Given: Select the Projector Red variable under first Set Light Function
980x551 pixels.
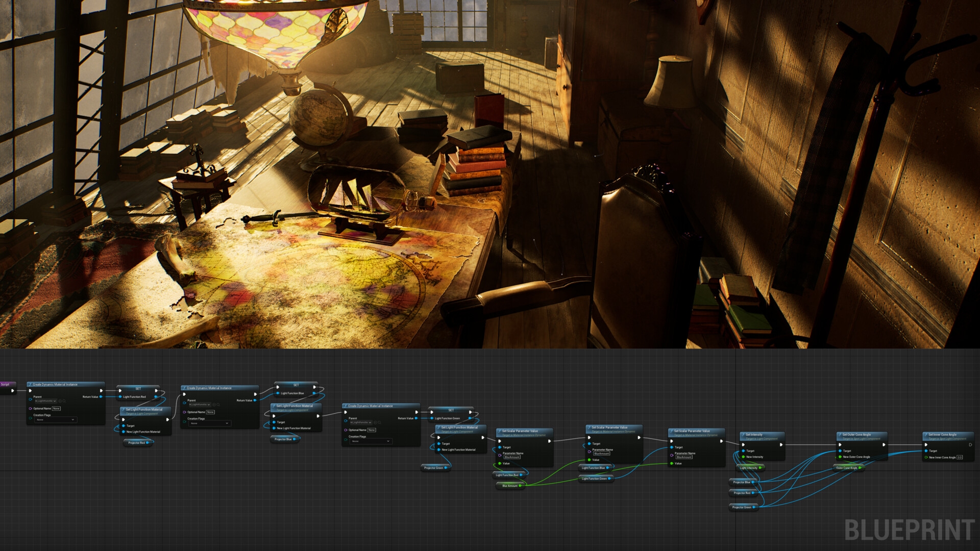Looking at the screenshot, I should (137, 443).
